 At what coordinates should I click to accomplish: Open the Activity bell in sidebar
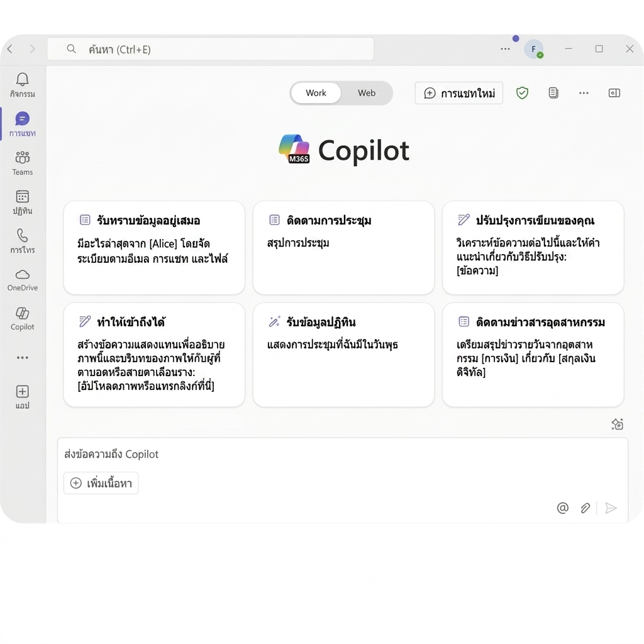23,85
